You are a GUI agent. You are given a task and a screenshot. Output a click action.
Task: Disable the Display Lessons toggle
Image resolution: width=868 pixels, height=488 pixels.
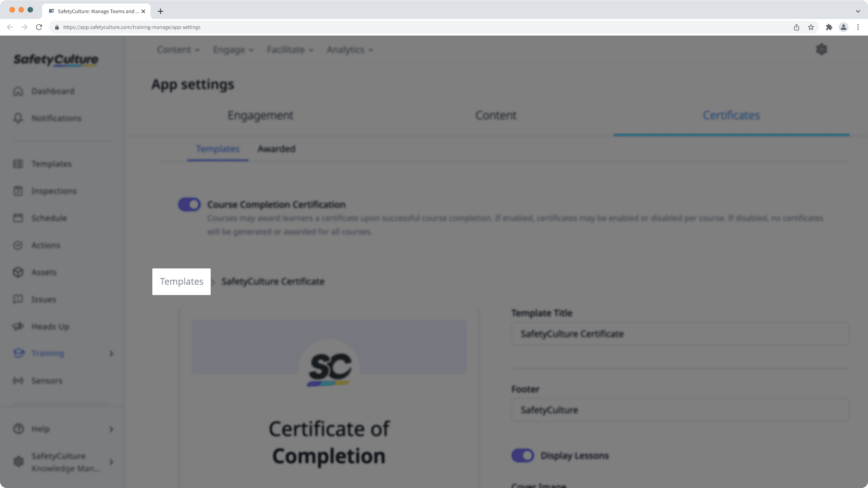click(523, 455)
